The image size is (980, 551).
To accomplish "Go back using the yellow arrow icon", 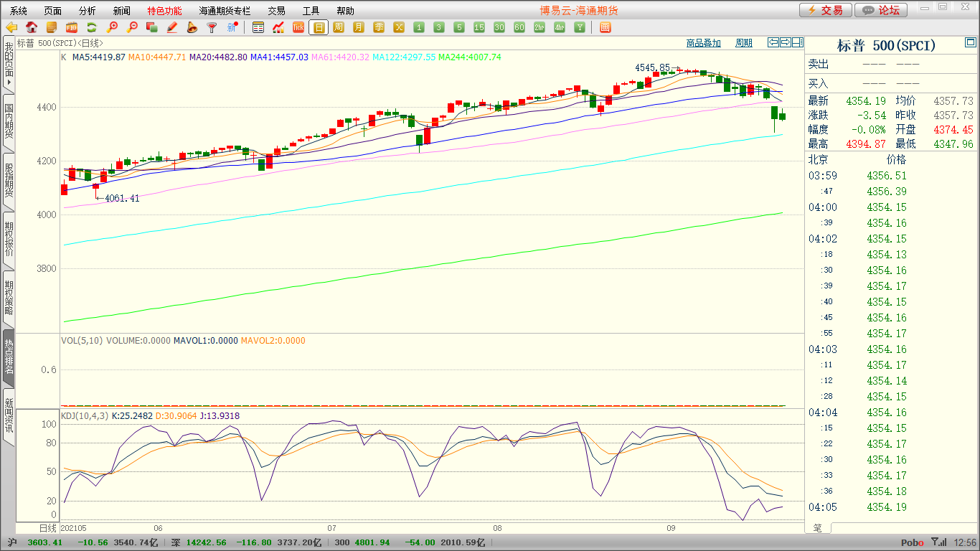I will (x=11, y=27).
